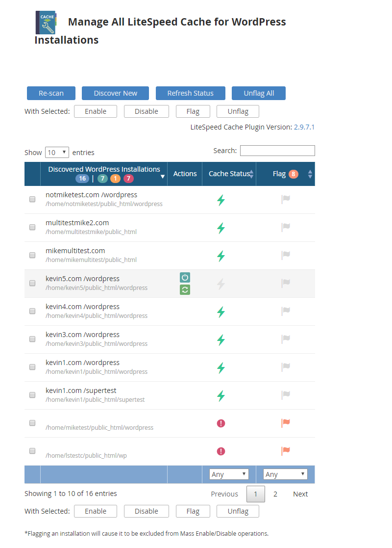Viewport: 392px width, 548px height.
Task: Click the power toggle icon on the kevin5.com row
Action: point(185,277)
